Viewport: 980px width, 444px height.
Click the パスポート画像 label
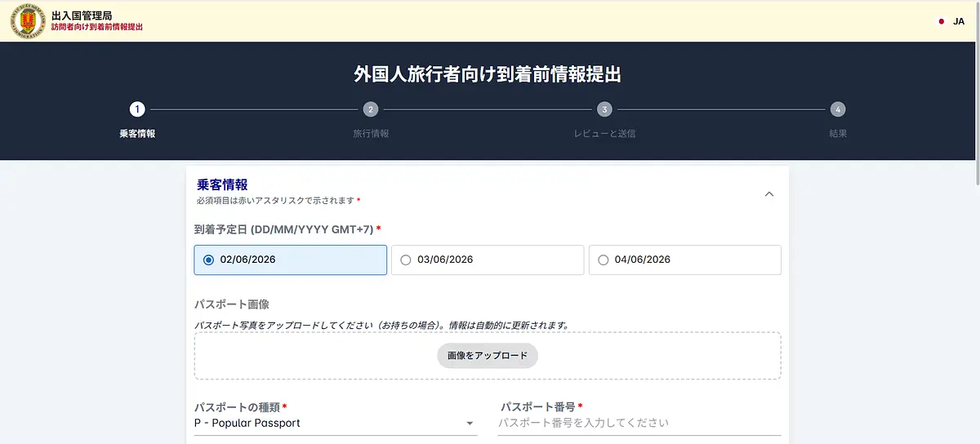[232, 304]
